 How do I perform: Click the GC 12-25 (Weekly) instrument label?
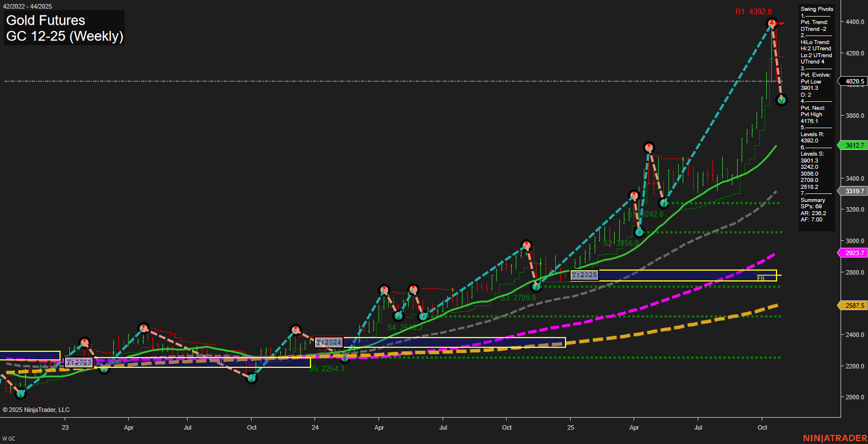pos(65,37)
